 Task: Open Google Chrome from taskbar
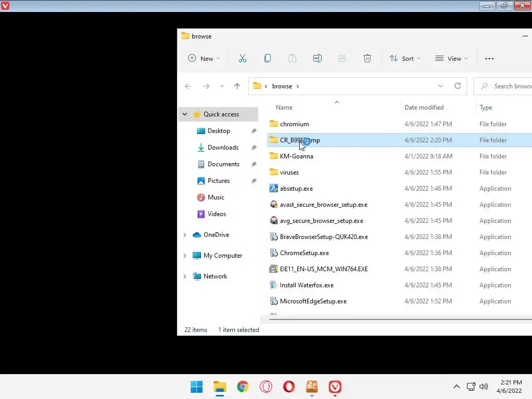click(x=243, y=387)
